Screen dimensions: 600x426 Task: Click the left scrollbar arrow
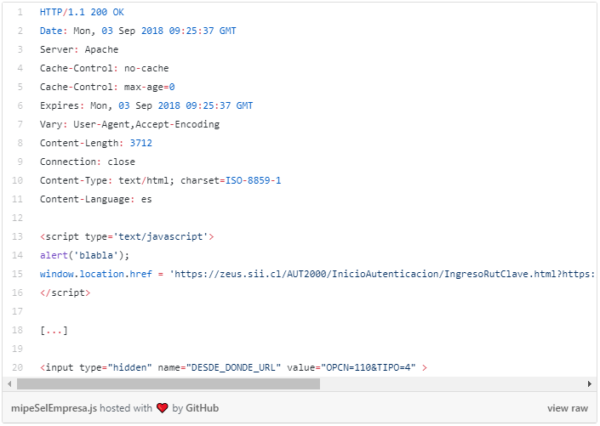click(9, 384)
